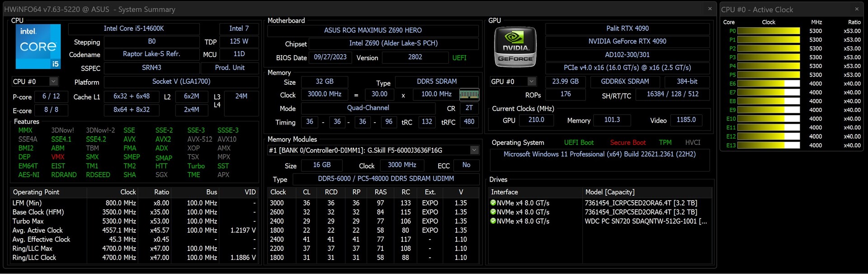Close the System Summary window
Viewport: 868px width, 274px height.
709,9
